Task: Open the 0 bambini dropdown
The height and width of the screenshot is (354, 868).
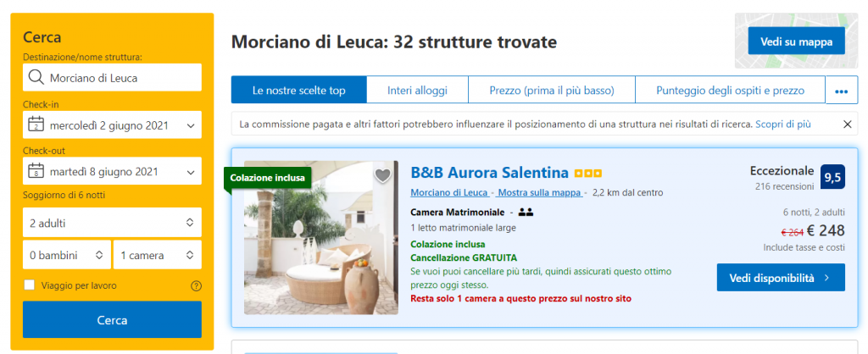Action: point(66,255)
